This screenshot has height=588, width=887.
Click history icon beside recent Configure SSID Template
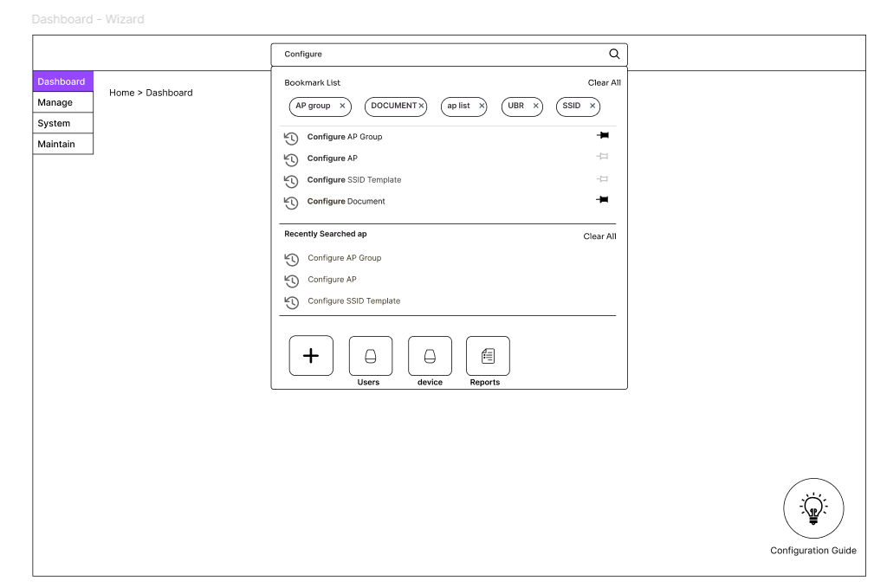[x=291, y=302]
